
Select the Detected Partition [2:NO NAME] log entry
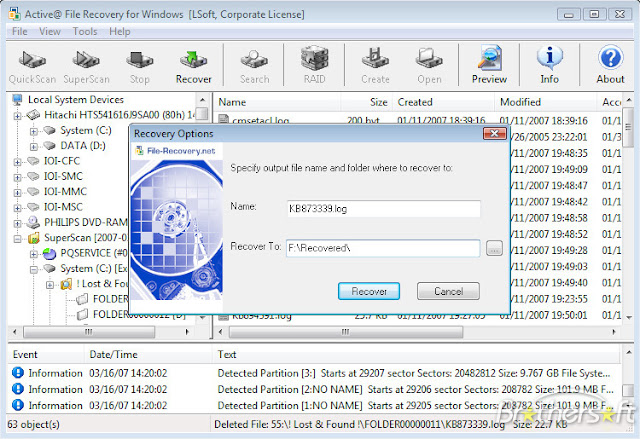[314, 389]
